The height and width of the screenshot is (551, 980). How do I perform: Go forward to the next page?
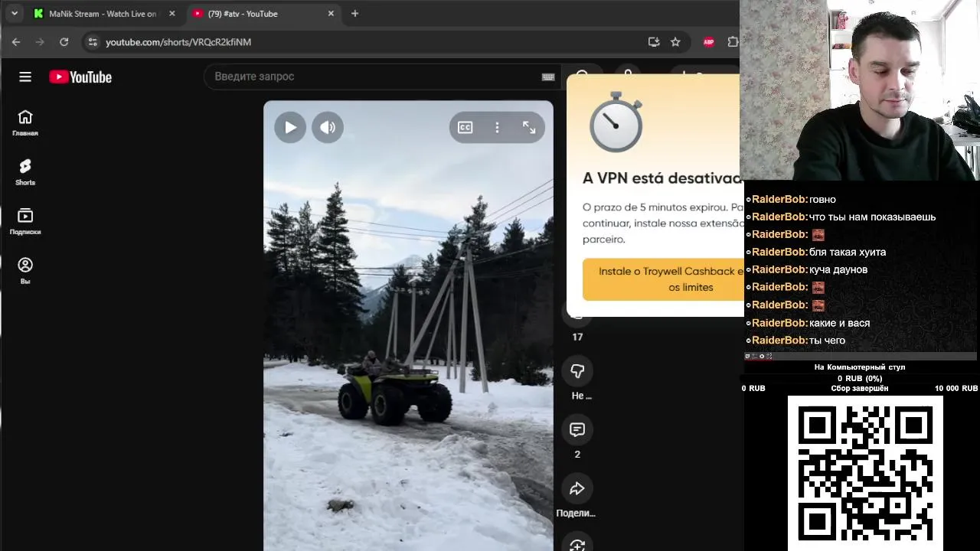(41, 42)
